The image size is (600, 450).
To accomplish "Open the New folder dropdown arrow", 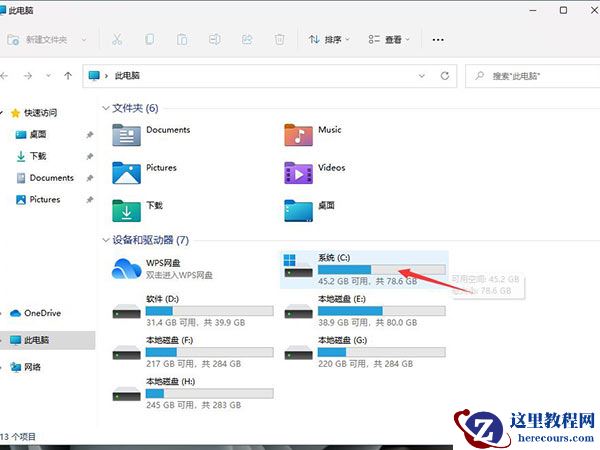I will pyautogui.click(x=84, y=39).
